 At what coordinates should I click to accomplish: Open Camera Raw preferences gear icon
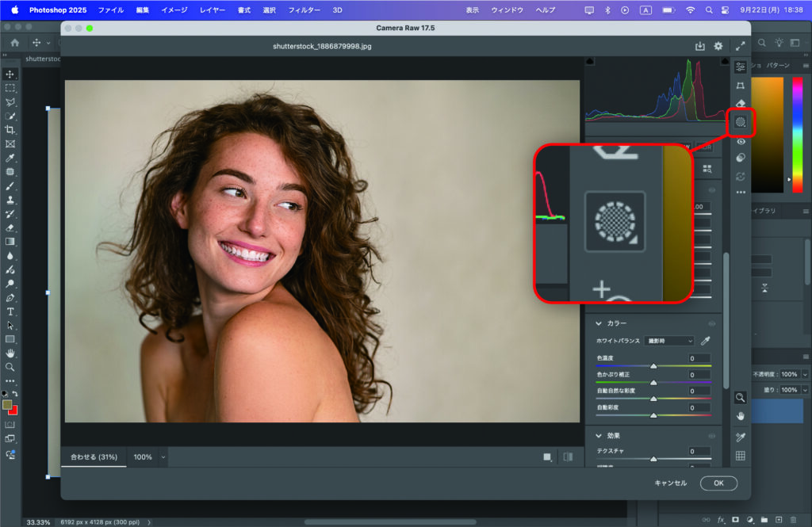pos(718,47)
